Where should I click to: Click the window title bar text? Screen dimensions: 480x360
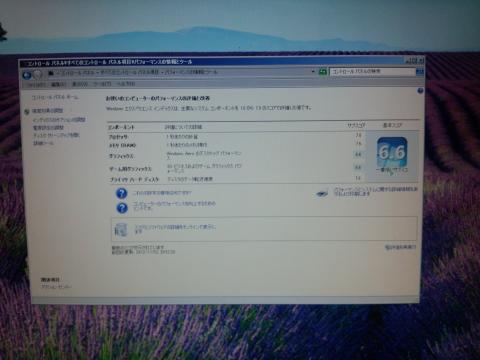(x=109, y=62)
